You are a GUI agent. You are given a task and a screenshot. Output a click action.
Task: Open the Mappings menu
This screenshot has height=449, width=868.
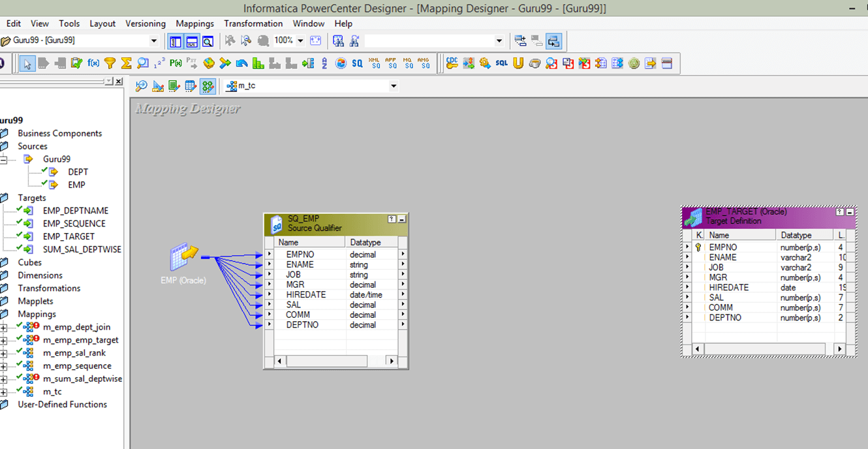(194, 23)
